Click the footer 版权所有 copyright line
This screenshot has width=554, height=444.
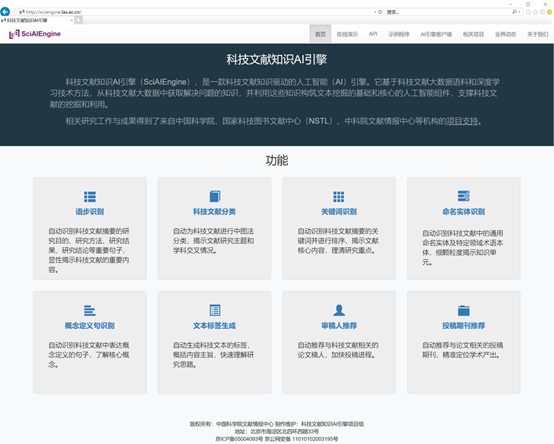[x=277, y=424]
